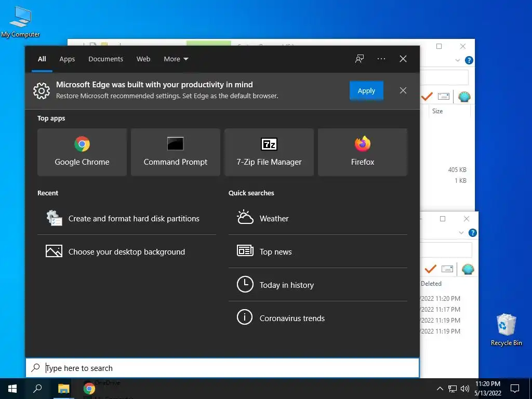Screen dimensions: 532x399
Task: Select the Recycle Bin desktop icon
Action: click(x=506, y=330)
